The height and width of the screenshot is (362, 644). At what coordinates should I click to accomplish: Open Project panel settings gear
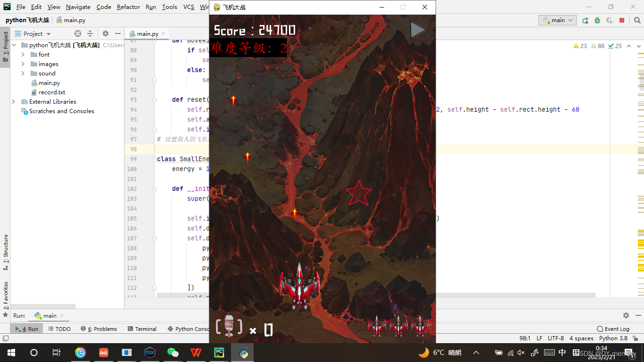[106, 33]
